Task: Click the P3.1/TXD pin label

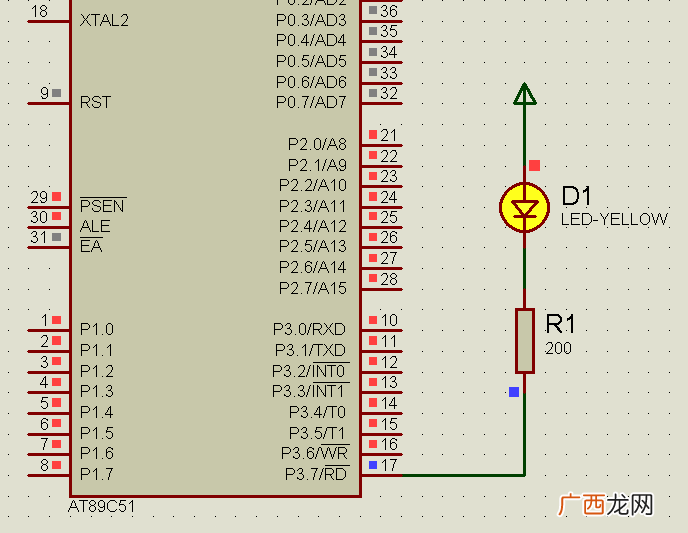Action: click(310, 350)
